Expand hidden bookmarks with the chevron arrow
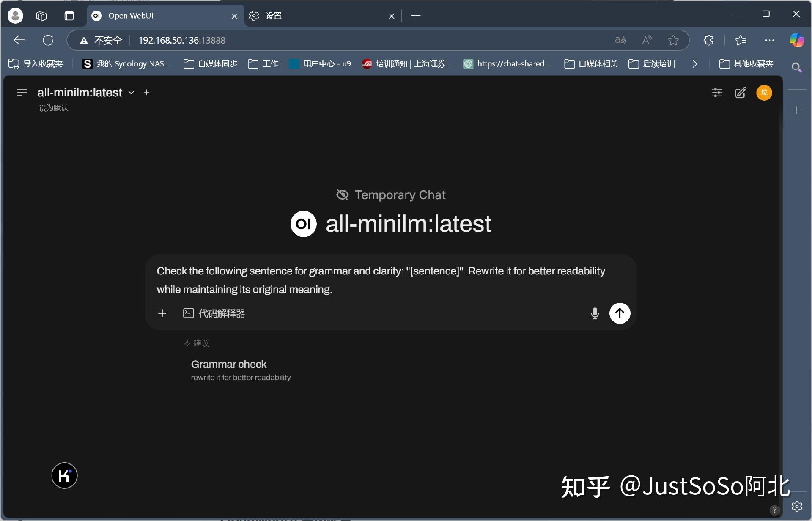The image size is (812, 521). tap(694, 64)
